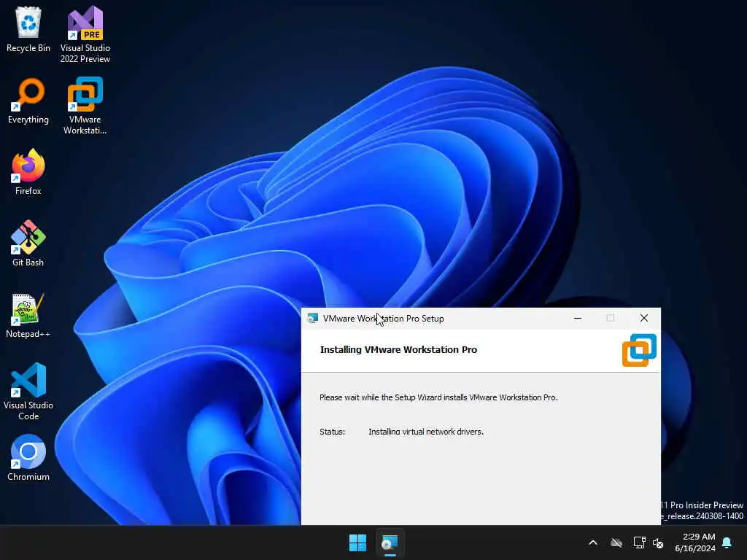Select the VMware Workstation desktop shortcut

tap(85, 106)
